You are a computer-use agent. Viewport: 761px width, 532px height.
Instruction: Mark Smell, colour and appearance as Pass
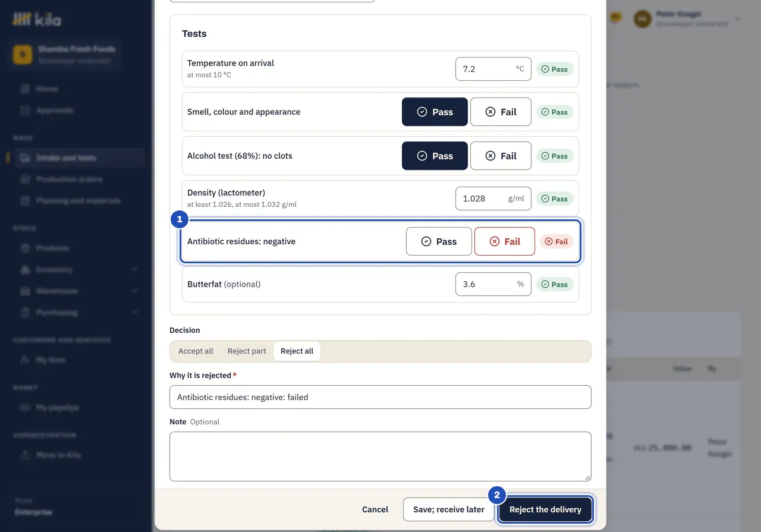pos(435,112)
